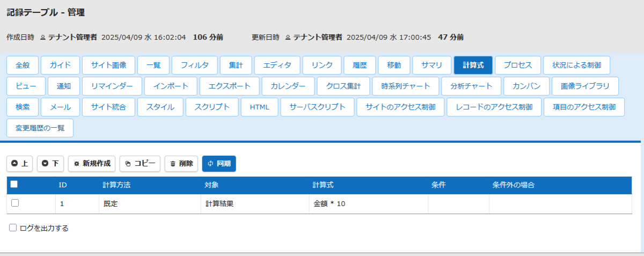Click the 既定 calculation method cell
644x256 pixels.
(150, 204)
